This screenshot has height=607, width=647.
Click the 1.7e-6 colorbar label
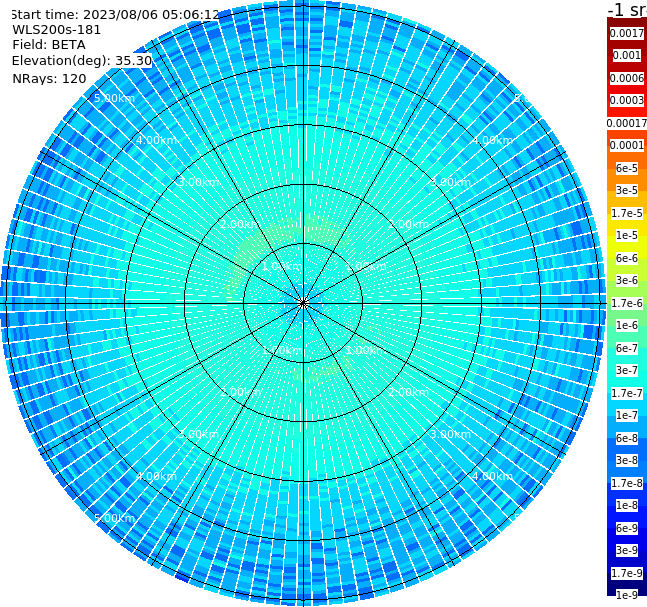627,303
